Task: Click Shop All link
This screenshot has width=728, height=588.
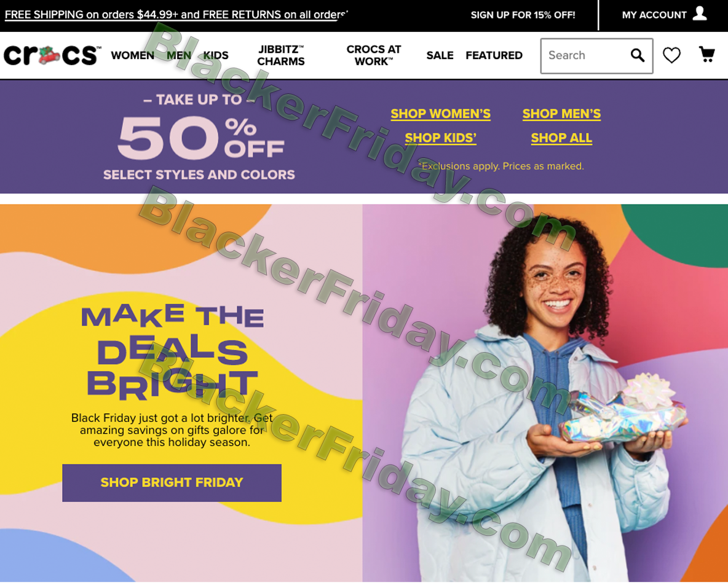Action: click(561, 138)
